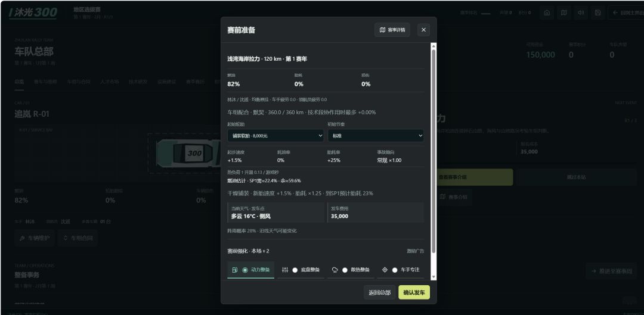
Task: Select the 动力整备 radio option
Action: [x=245, y=270]
